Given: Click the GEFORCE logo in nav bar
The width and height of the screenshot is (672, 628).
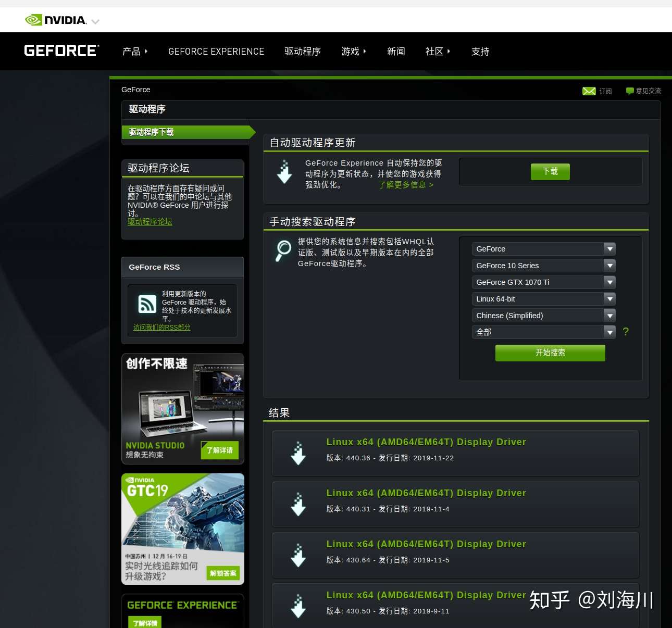Looking at the screenshot, I should 61,51.
